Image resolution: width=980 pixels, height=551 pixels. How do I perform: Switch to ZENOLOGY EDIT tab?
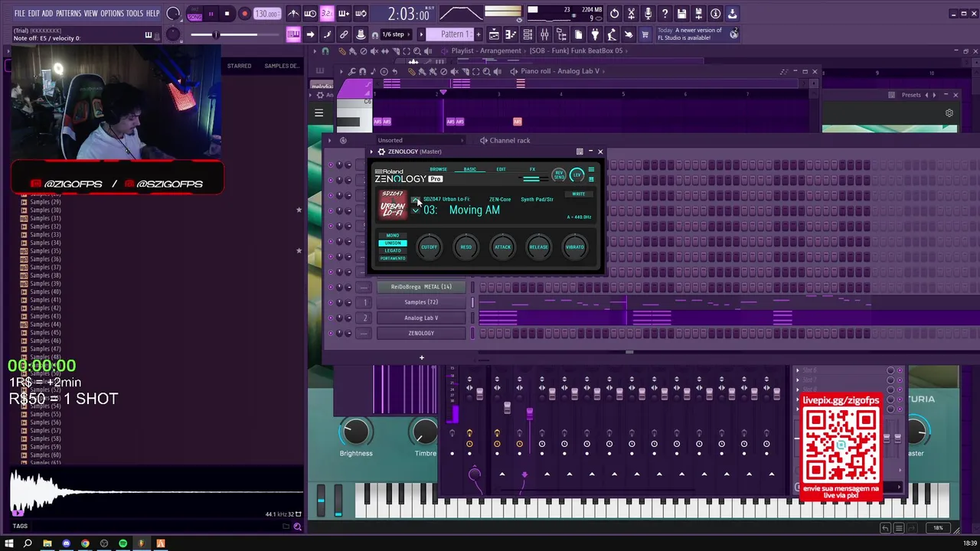click(501, 169)
